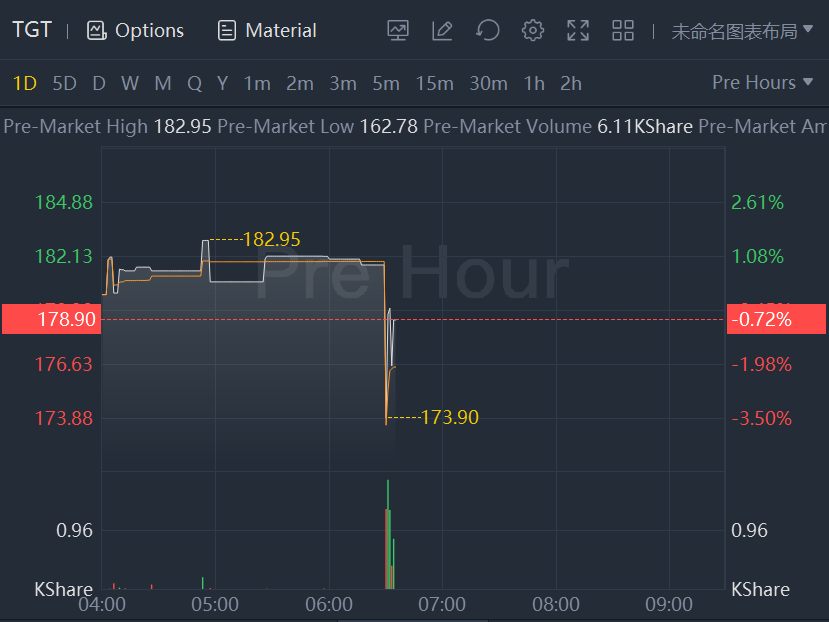Click the 173.90 low price marker
This screenshot has width=829, height=622.
(x=449, y=418)
